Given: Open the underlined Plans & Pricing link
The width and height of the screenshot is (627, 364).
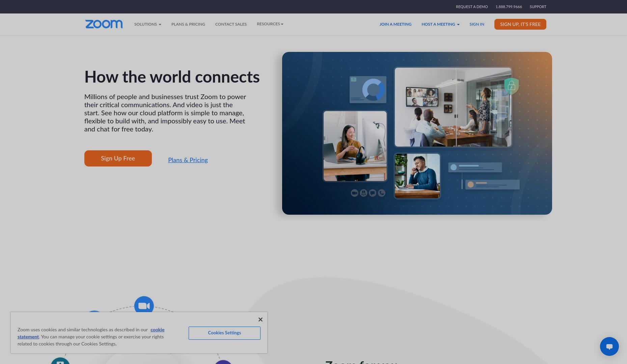Looking at the screenshot, I should click(188, 160).
